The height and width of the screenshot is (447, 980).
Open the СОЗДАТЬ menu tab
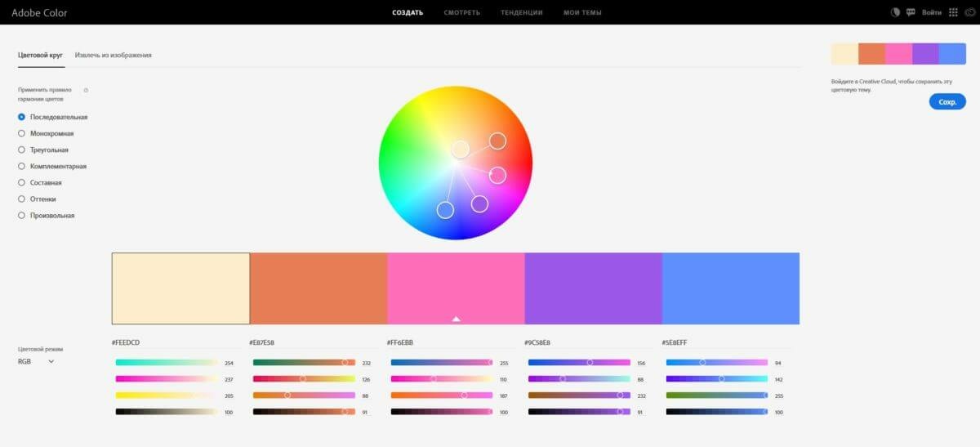point(408,13)
